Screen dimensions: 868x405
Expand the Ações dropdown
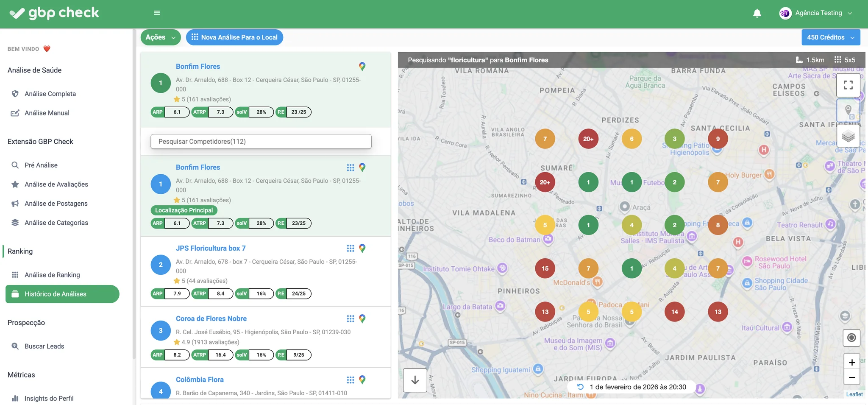tap(160, 37)
